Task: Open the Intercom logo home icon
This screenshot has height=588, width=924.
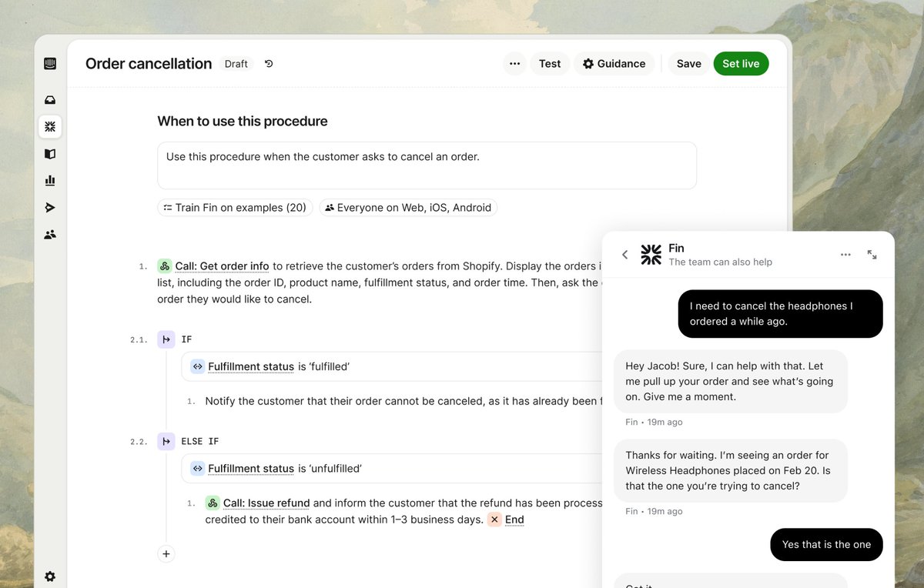Action: 50,64
